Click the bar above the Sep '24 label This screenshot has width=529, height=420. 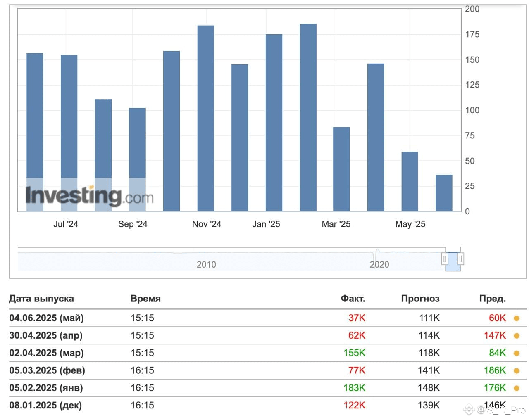click(137, 160)
